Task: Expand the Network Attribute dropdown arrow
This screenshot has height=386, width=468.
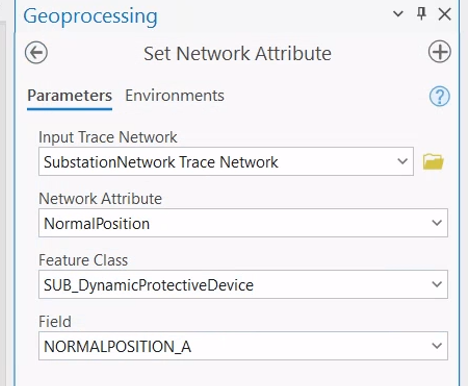Action: point(437,223)
